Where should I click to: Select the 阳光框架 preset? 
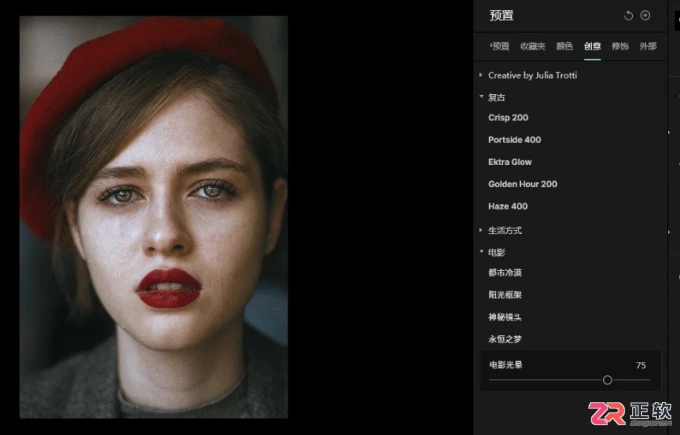click(505, 295)
